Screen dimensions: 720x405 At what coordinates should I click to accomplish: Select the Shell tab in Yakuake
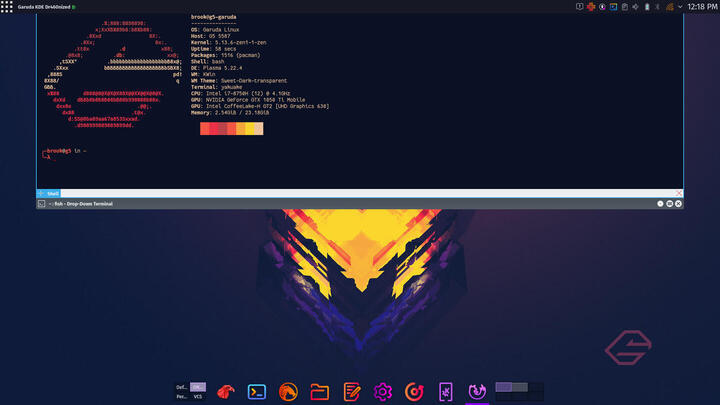click(x=53, y=193)
